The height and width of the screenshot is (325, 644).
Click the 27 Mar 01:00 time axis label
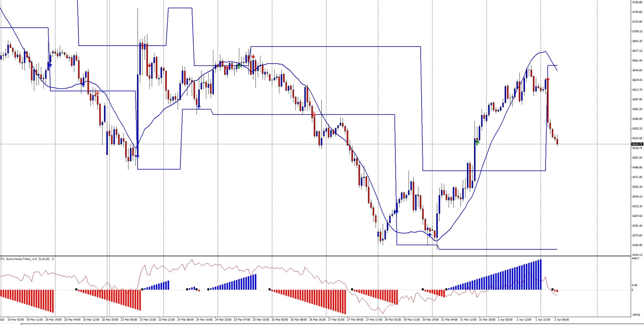tap(336, 320)
